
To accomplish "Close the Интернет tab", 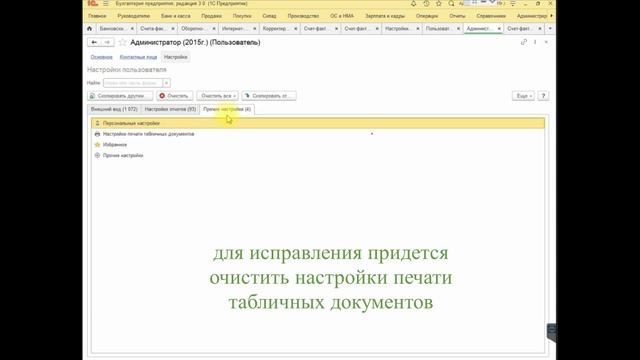I will pos(254,29).
